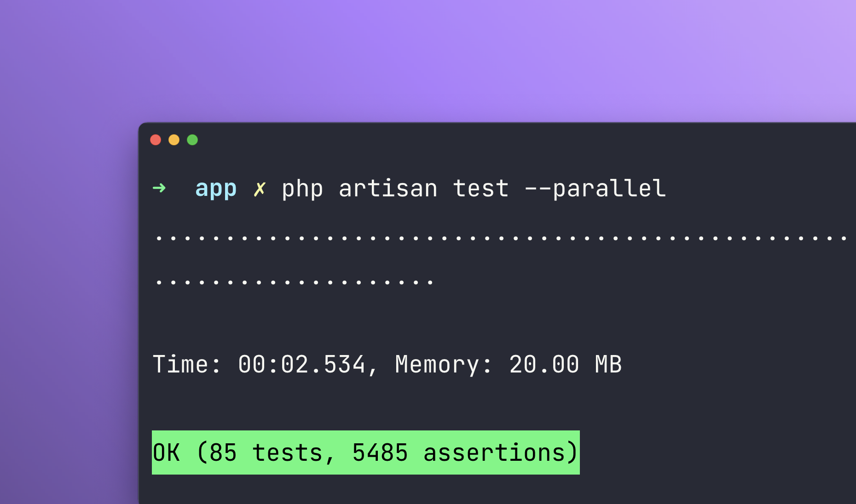
Task: Select the --parallel flag text
Action: point(596,188)
